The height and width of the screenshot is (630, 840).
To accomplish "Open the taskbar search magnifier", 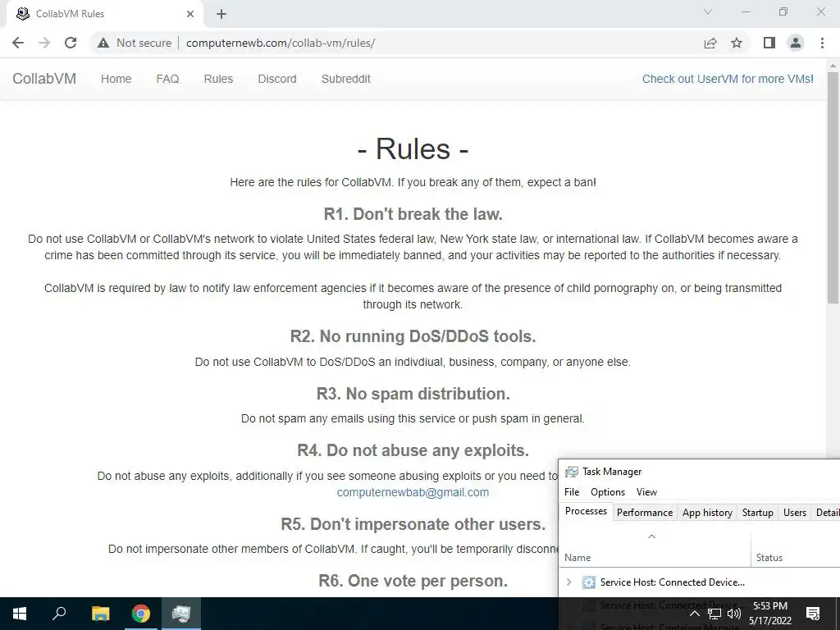I will pyautogui.click(x=59, y=614).
